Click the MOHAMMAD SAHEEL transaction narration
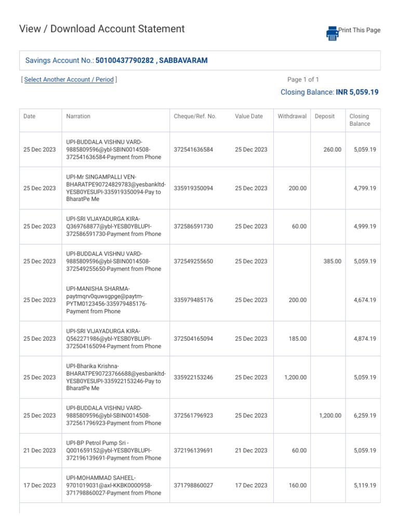399x532 pixels. 113,485
